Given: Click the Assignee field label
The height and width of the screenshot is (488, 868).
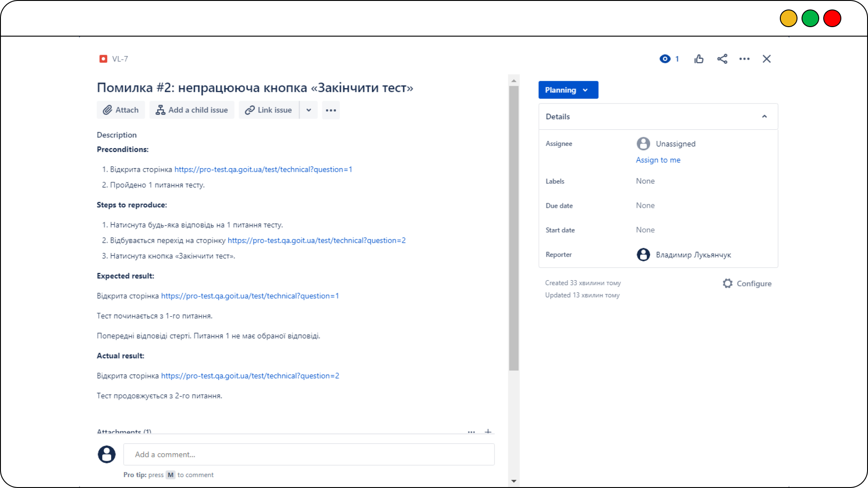Looking at the screenshot, I should (x=559, y=144).
